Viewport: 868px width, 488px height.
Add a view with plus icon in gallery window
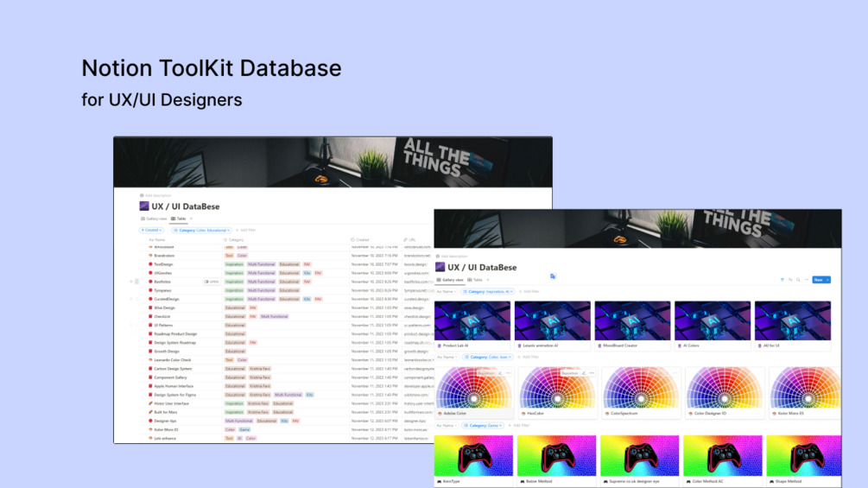click(488, 280)
